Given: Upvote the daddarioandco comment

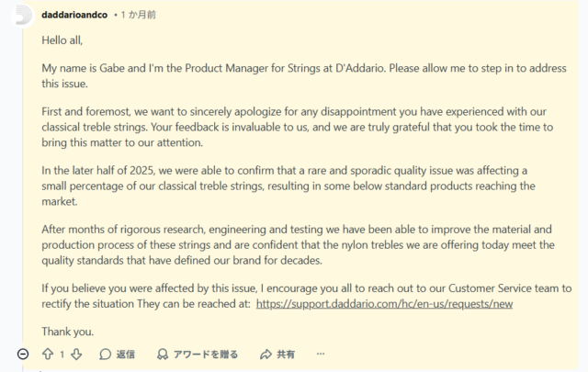Looking at the screenshot, I should click(48, 354).
